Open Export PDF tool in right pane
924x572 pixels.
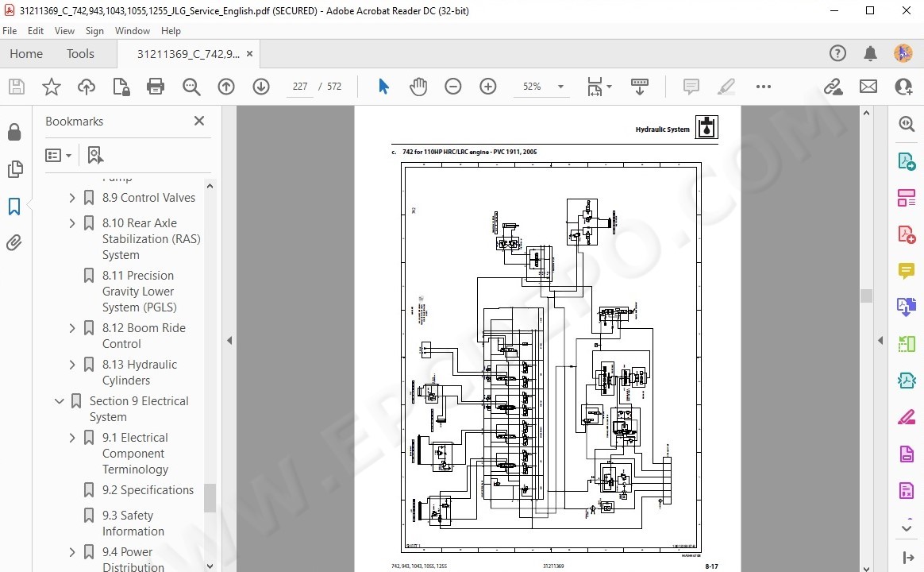point(907,161)
